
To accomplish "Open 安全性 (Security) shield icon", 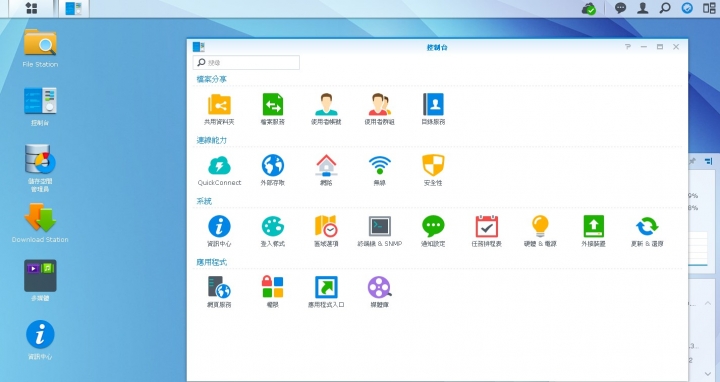I will [x=433, y=165].
